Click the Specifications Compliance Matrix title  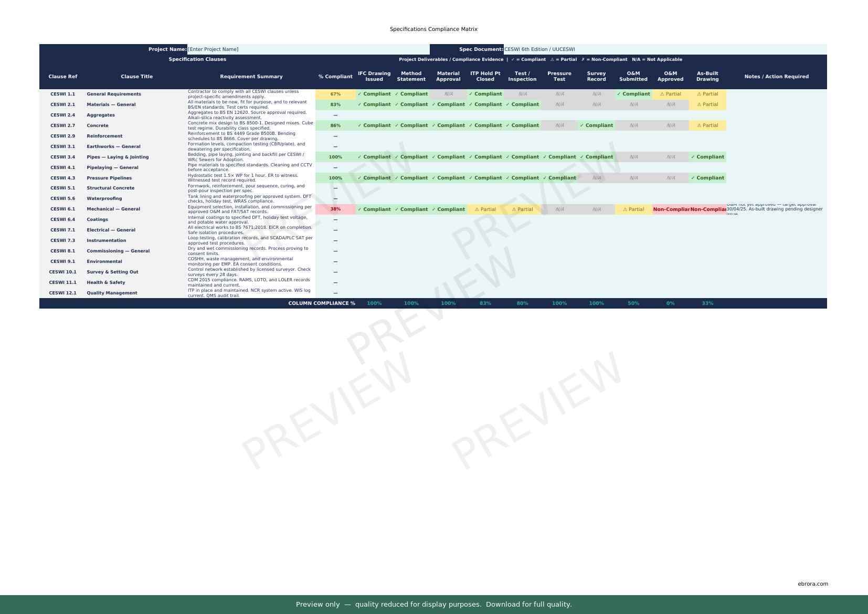[433, 29]
